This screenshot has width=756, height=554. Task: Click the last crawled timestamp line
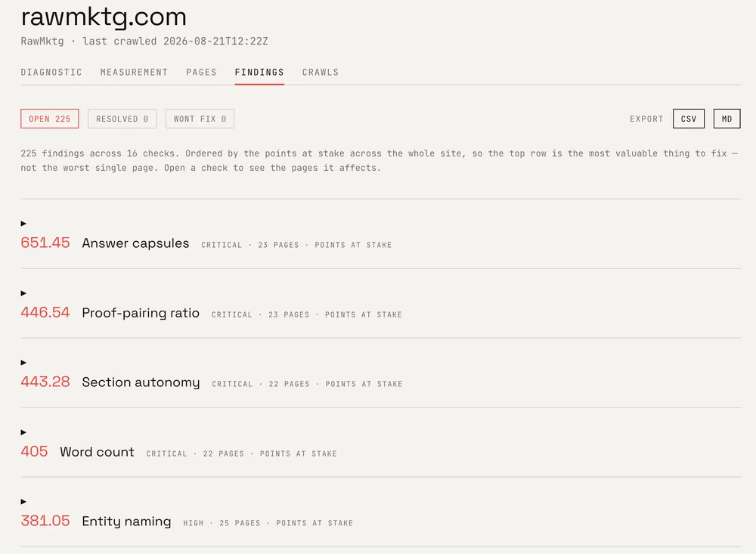click(144, 42)
